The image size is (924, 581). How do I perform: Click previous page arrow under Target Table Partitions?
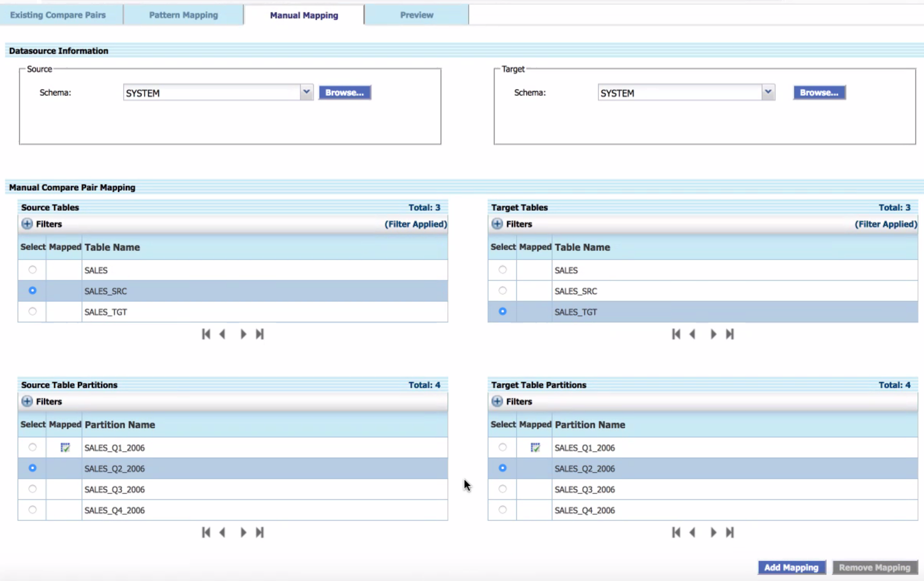coord(693,532)
